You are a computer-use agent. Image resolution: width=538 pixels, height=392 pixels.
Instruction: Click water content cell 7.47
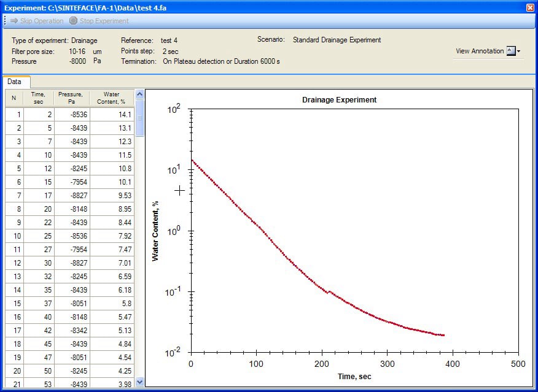click(x=112, y=250)
